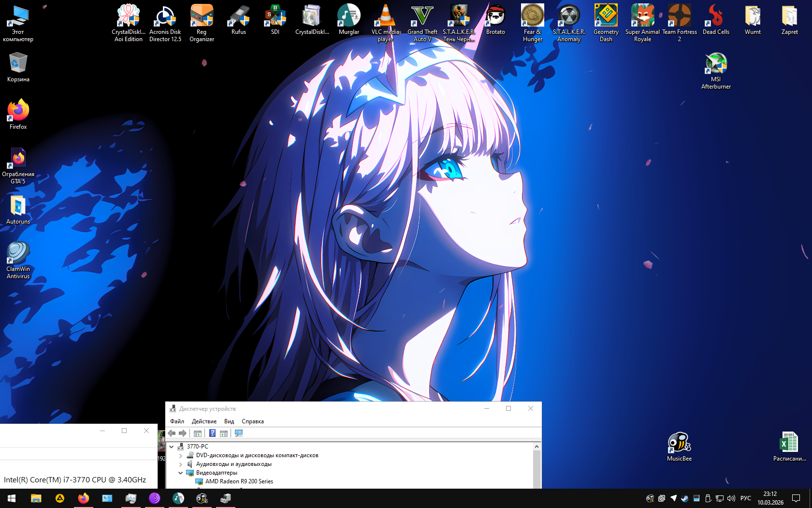This screenshot has height=508, width=812.
Task: Open the notification center
Action: (x=796, y=498)
